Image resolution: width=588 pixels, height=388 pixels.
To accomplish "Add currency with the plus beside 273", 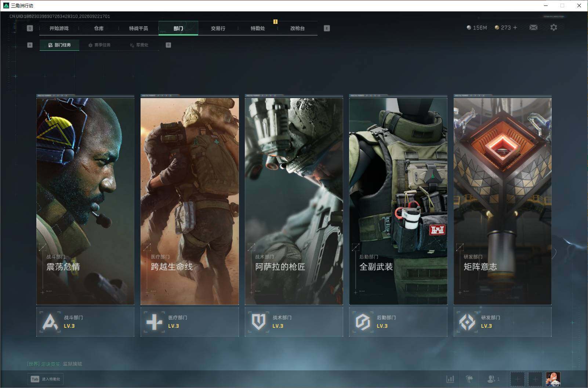I will coord(515,28).
